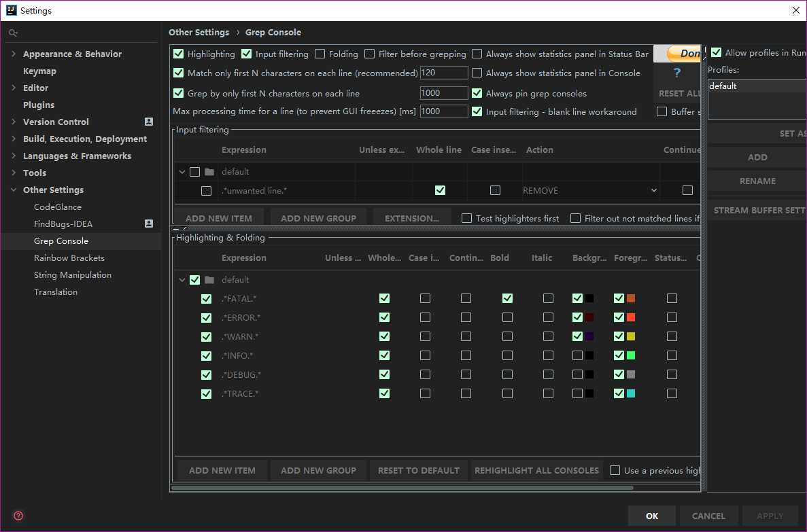Click the max processing time input field
807x532 pixels.
coord(443,111)
